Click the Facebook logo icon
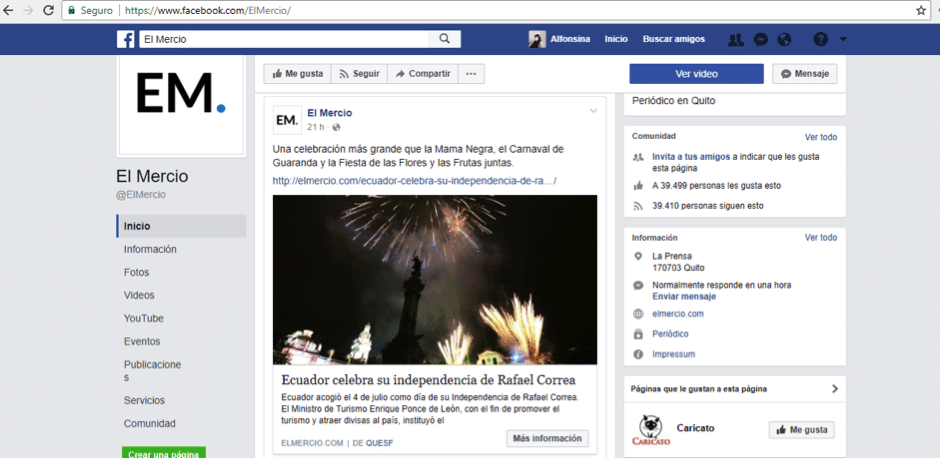Viewport: 941px width, 459px height. (126, 39)
